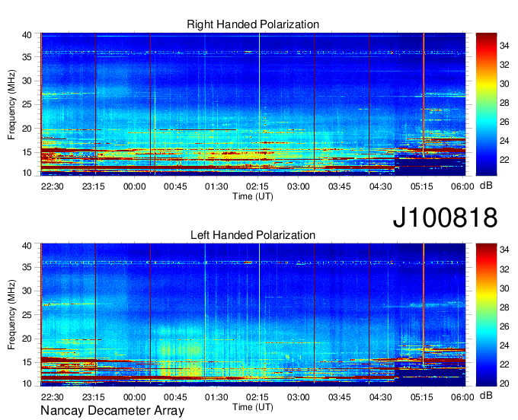Click the 10 MHz tick on Right Handed frequency axis

pyautogui.click(x=27, y=173)
